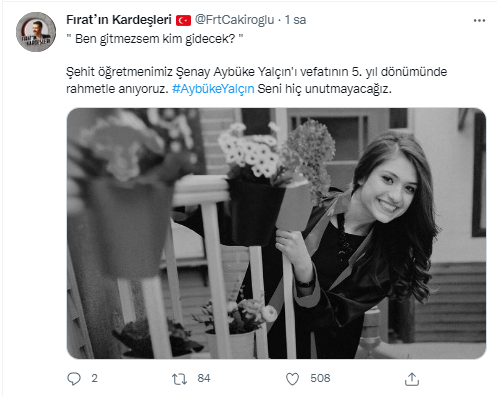
Task: Click the Fırat'ın Kardeşleri display name
Action: click(x=119, y=20)
